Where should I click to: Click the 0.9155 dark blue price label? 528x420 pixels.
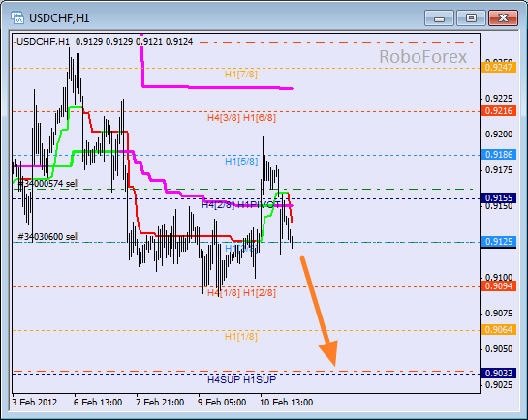coord(499,198)
